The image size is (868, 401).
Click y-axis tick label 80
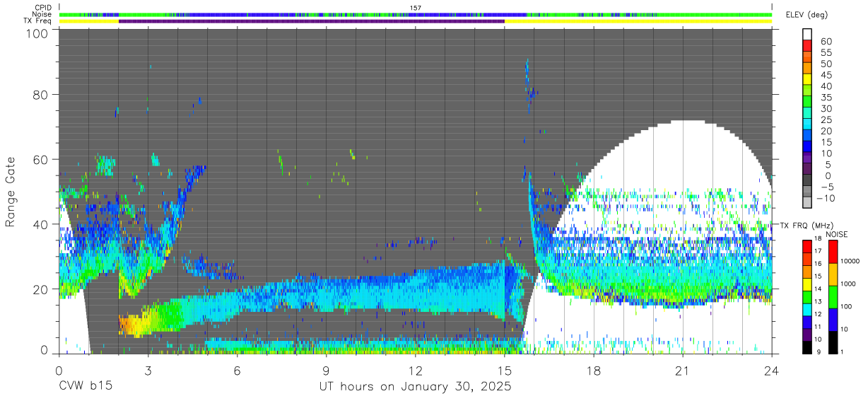(x=41, y=95)
